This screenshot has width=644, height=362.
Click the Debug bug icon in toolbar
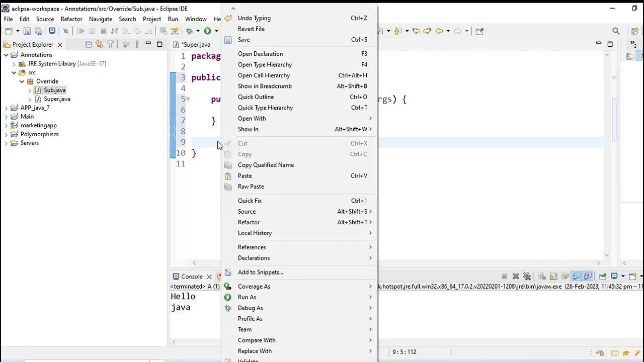(x=189, y=31)
